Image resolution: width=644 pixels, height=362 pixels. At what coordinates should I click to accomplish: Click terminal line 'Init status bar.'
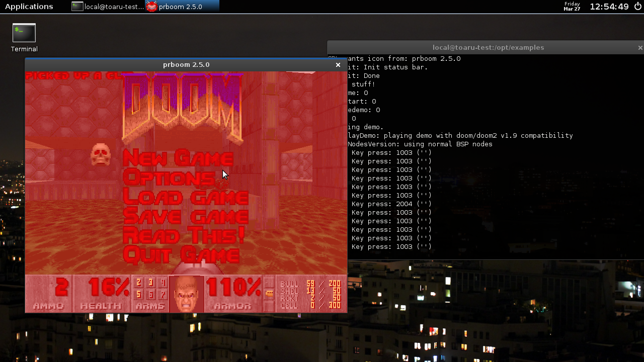pos(387,67)
